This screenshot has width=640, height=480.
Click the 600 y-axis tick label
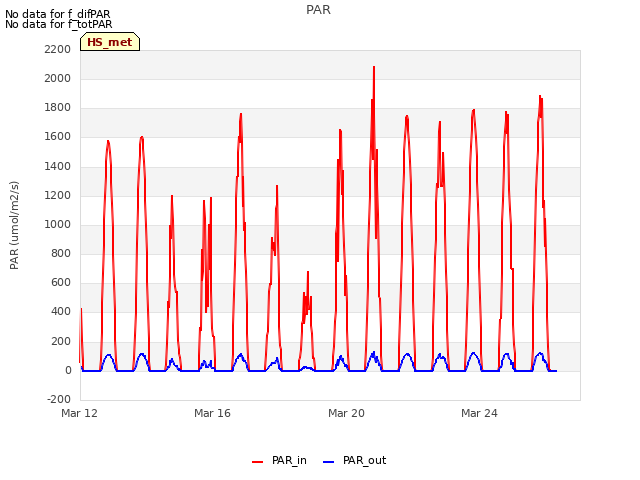[x=61, y=283]
